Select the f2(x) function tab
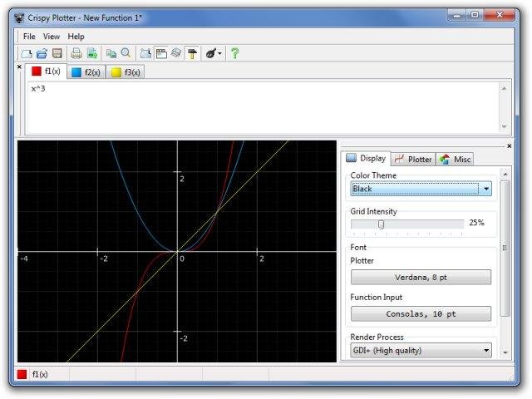 [x=86, y=72]
